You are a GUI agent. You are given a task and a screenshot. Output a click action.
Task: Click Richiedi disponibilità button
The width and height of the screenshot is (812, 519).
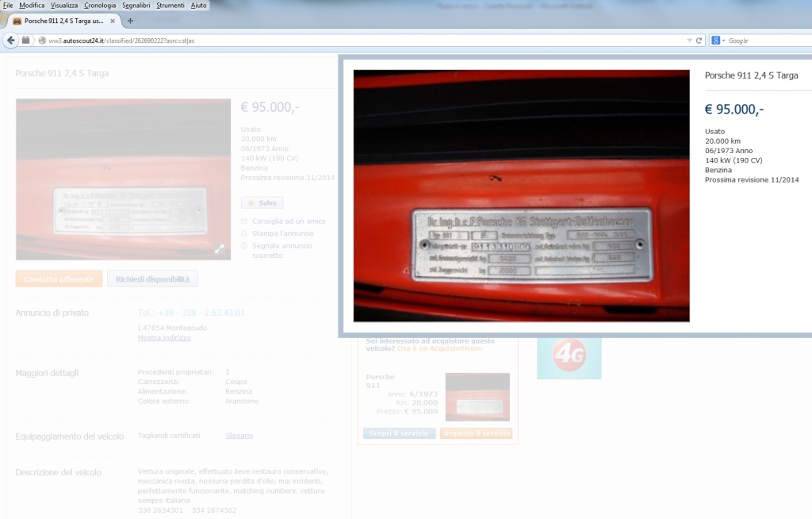click(152, 279)
